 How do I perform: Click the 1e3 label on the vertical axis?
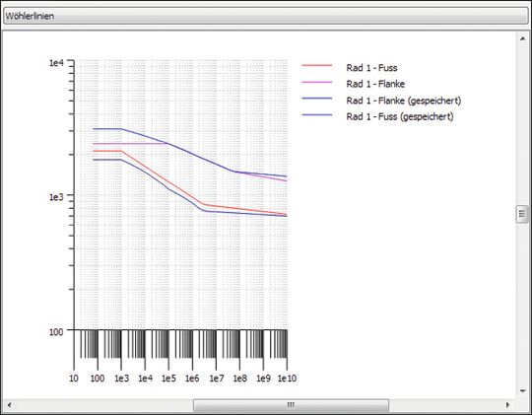(x=56, y=196)
